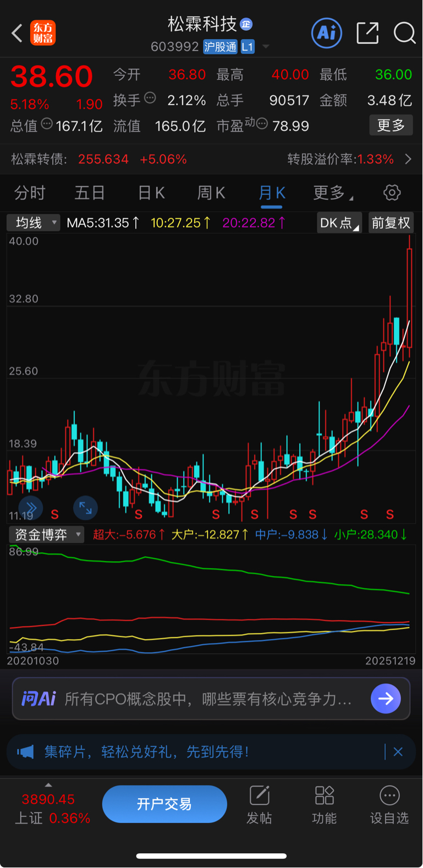
Task: Open the Ai assistant icon
Action: 327,33
